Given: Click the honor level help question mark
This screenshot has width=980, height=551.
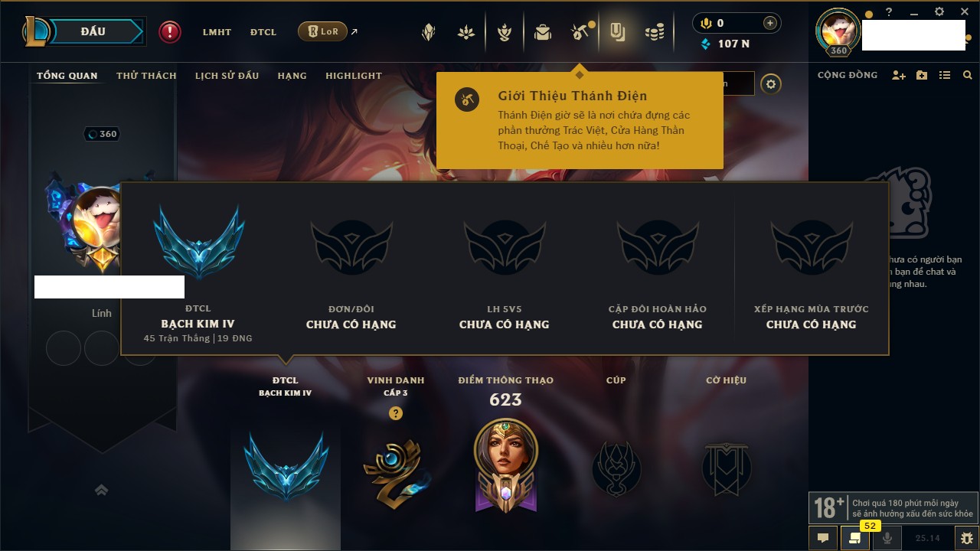Looking at the screenshot, I should point(395,413).
